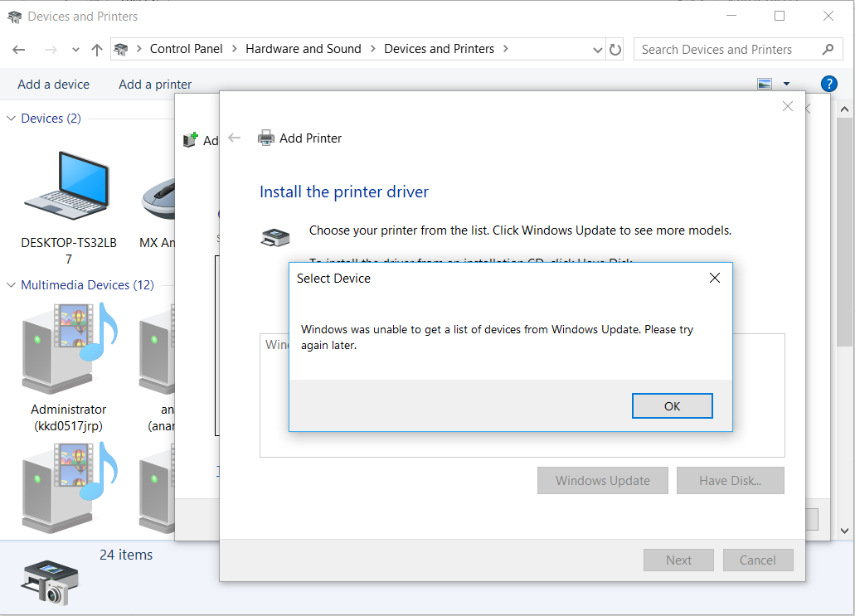Cancel the Add Printer wizard
Viewport: 855px width, 616px height.
(x=757, y=560)
